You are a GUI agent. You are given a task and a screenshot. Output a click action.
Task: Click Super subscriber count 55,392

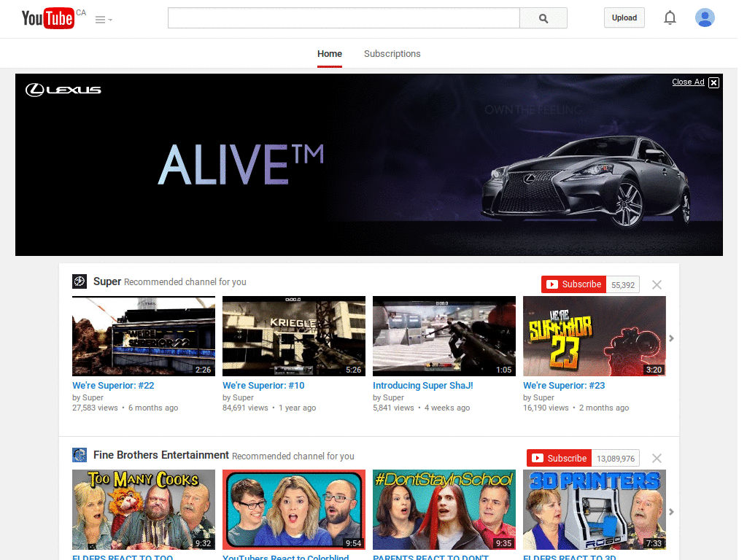point(623,285)
